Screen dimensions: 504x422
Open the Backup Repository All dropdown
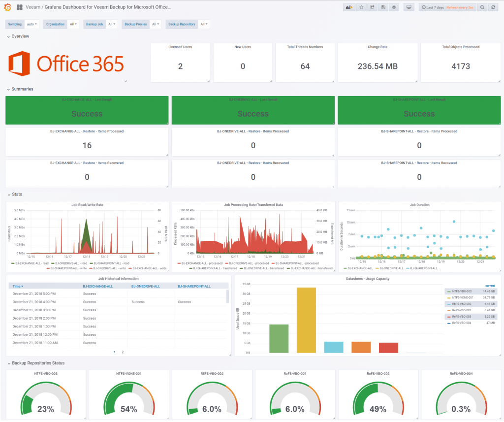[204, 24]
